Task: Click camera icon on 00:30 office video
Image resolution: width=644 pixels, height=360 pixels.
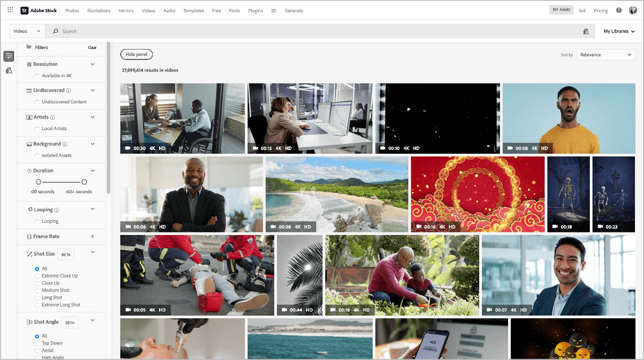Action: [x=128, y=148]
